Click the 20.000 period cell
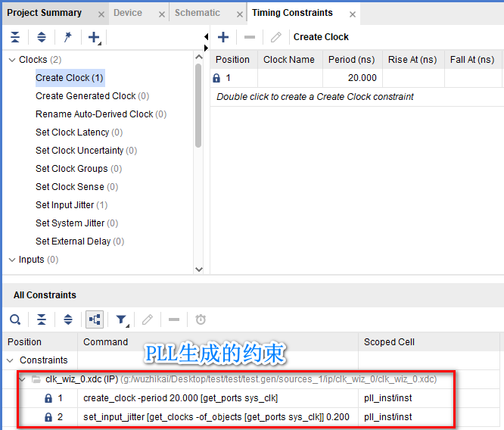 [353, 78]
